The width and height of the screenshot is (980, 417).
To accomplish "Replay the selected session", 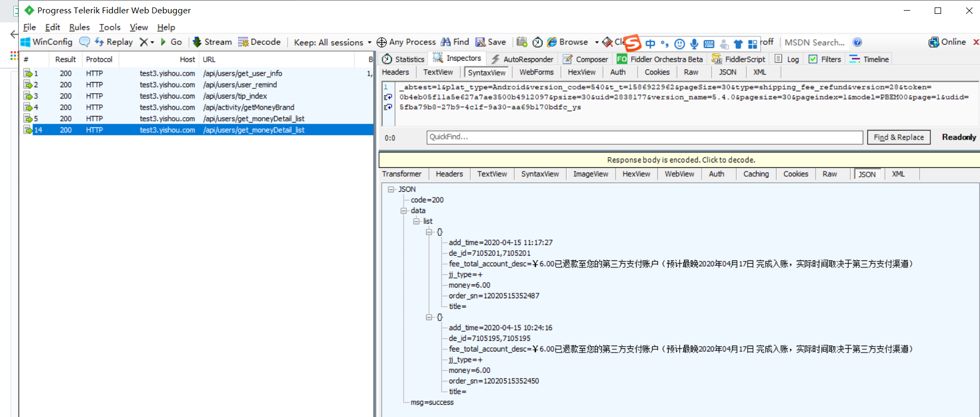I will coord(114,42).
